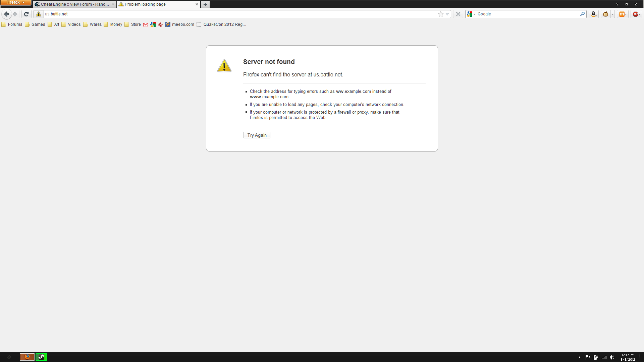Screen dimensions: 644x362
Task: Open the address bar history dropdown arrow
Action: (x=447, y=14)
